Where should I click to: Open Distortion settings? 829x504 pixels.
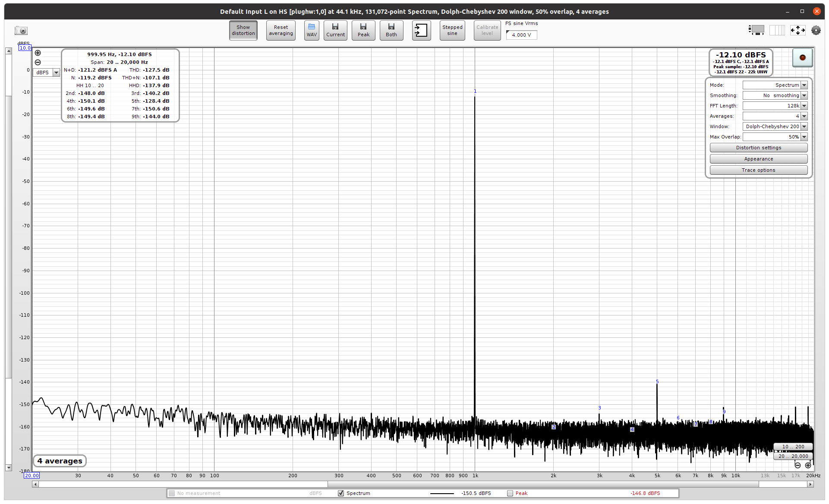758,148
